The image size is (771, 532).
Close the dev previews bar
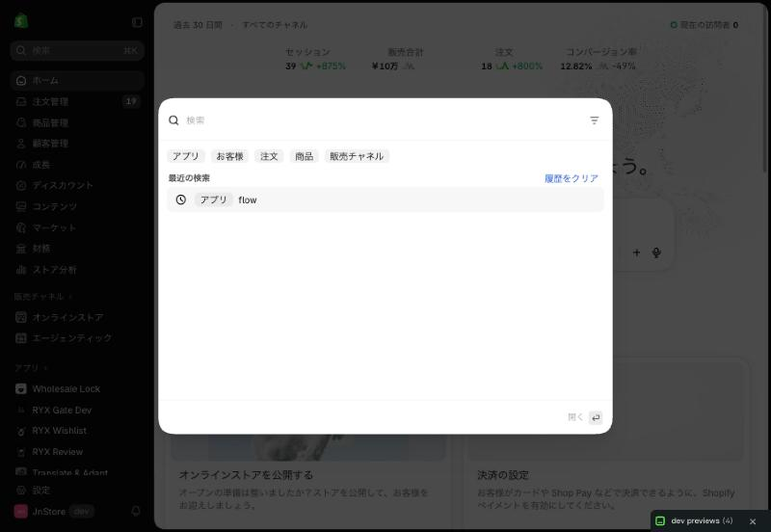click(x=753, y=521)
